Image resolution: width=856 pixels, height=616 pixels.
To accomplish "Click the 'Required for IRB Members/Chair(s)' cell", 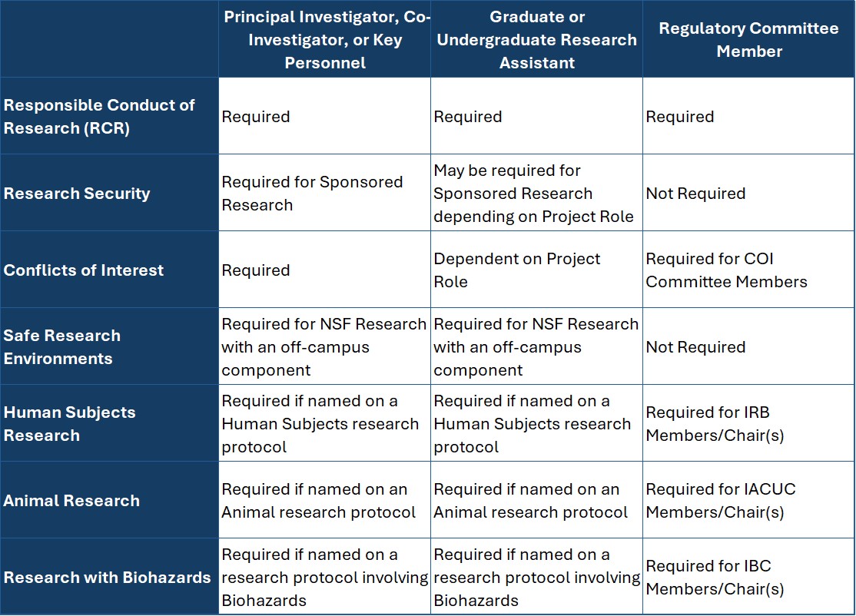I will 715,424.
